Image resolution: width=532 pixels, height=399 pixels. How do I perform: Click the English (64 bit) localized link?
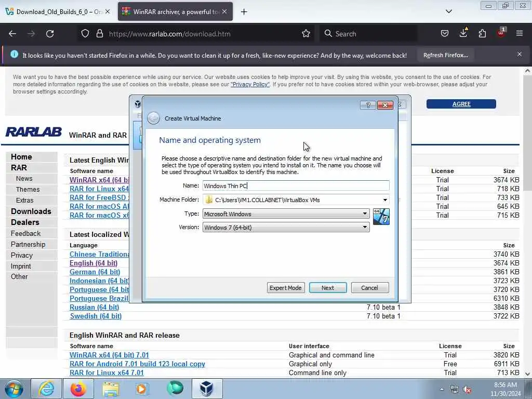coord(94,263)
